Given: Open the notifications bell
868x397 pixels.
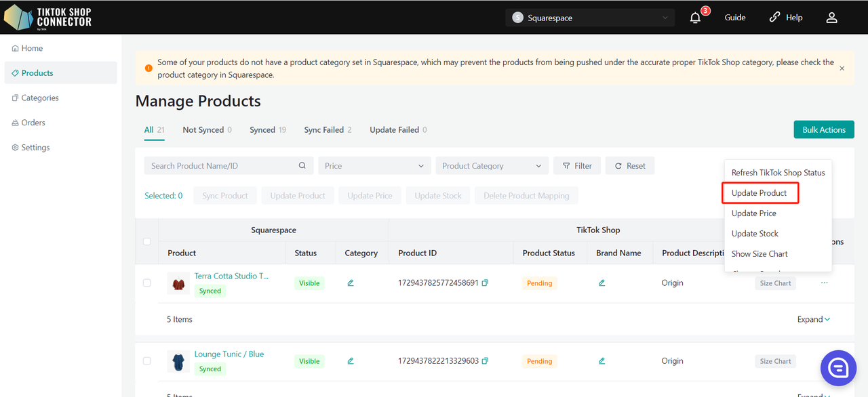Looking at the screenshot, I should pos(695,18).
